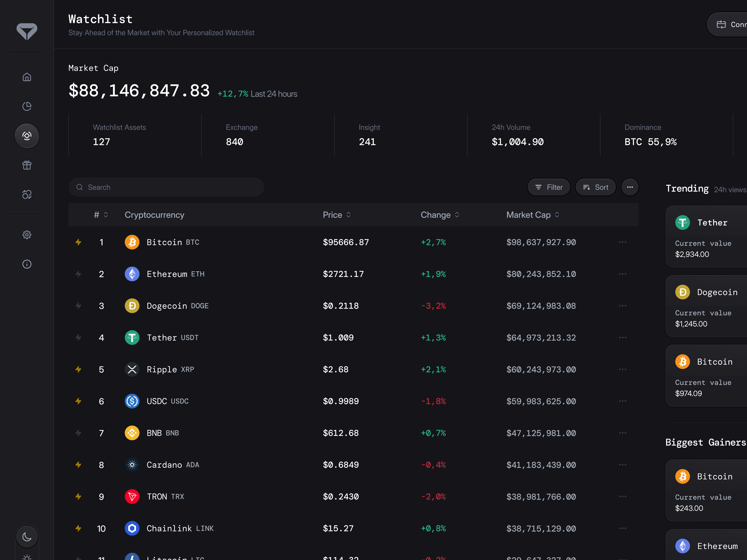The height and width of the screenshot is (560, 747).
Task: Open the pie chart portfolio icon
Action: click(27, 106)
